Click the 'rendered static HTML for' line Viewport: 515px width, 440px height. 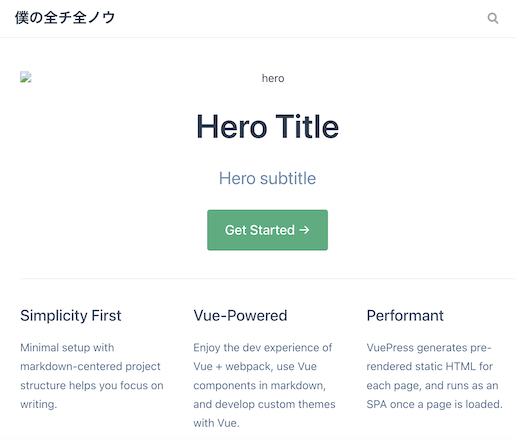[x=430, y=366]
